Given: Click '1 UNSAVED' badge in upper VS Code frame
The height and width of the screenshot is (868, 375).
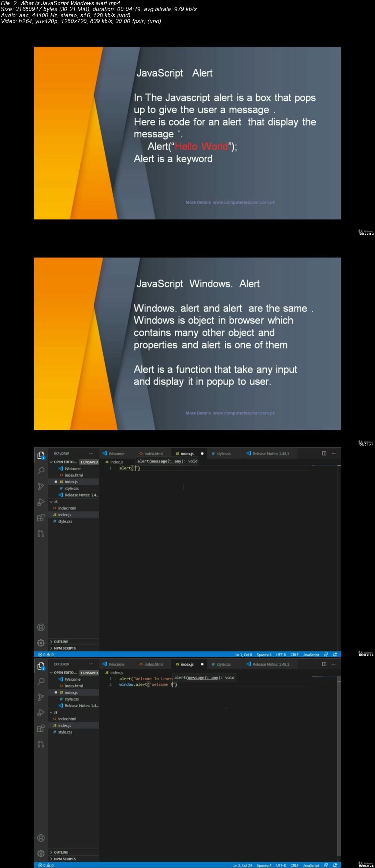Looking at the screenshot, I should click(x=89, y=462).
